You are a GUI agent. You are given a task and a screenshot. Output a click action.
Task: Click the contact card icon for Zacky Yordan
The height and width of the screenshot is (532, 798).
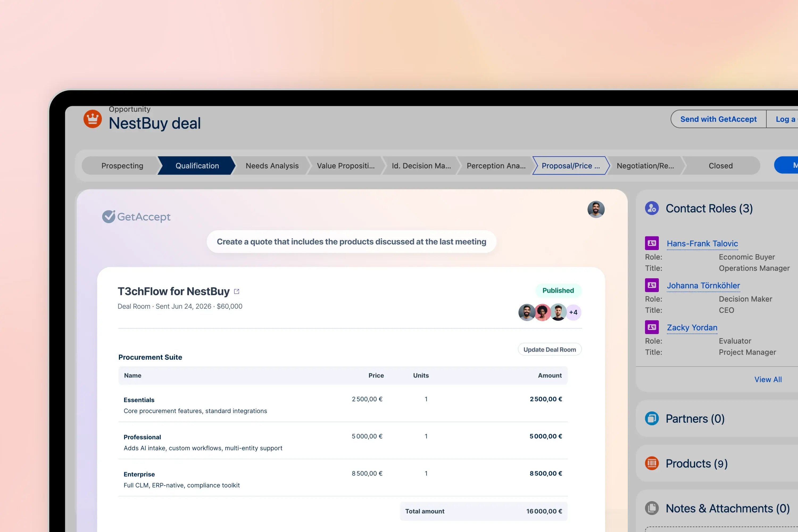(652, 327)
